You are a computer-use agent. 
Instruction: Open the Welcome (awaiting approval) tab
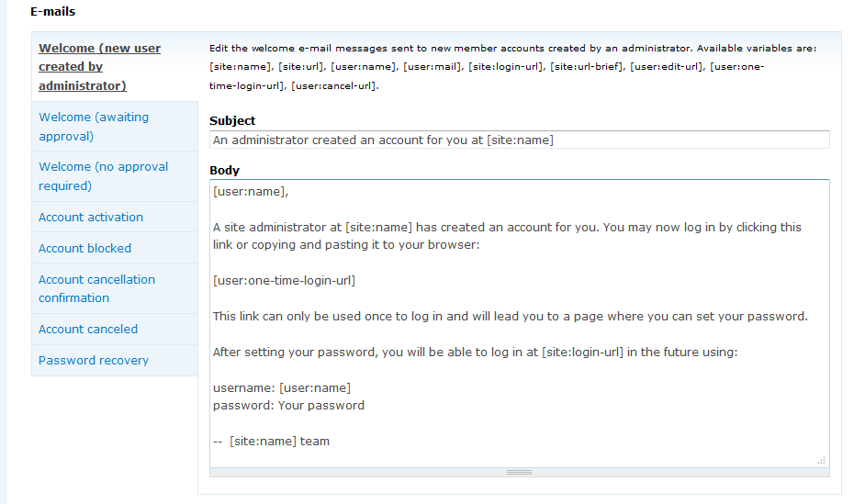click(94, 127)
